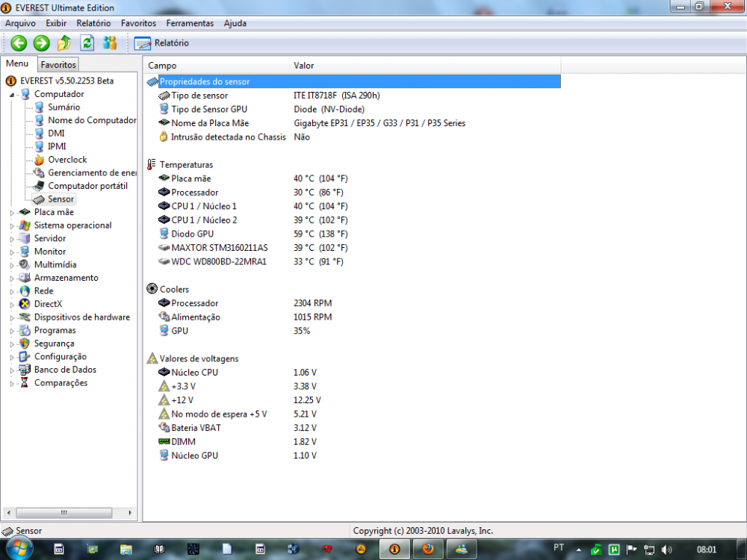This screenshot has width=747, height=560.
Task: Click the two-people users icon in toolbar
Action: point(110,43)
